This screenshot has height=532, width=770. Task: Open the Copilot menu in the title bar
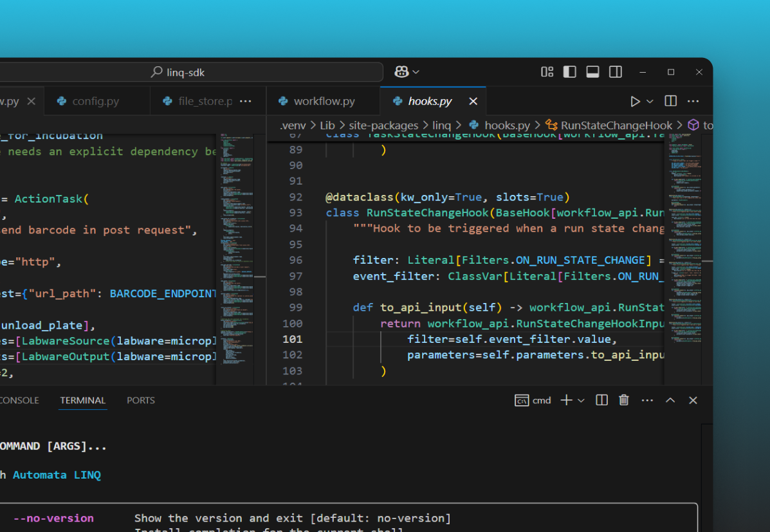[407, 71]
